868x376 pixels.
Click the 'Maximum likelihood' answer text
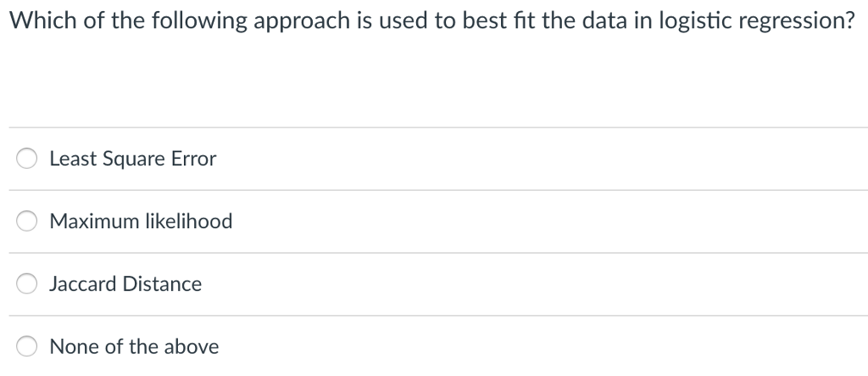(141, 222)
